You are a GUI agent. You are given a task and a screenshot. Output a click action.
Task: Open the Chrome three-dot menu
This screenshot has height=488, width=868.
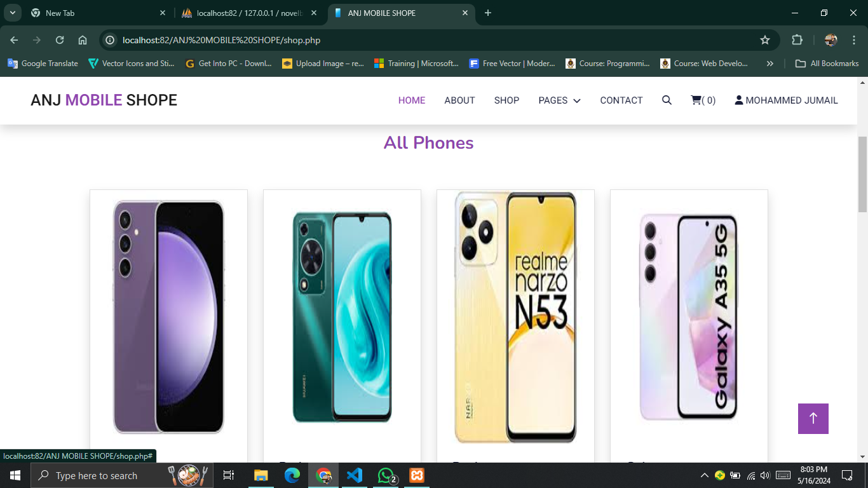854,40
